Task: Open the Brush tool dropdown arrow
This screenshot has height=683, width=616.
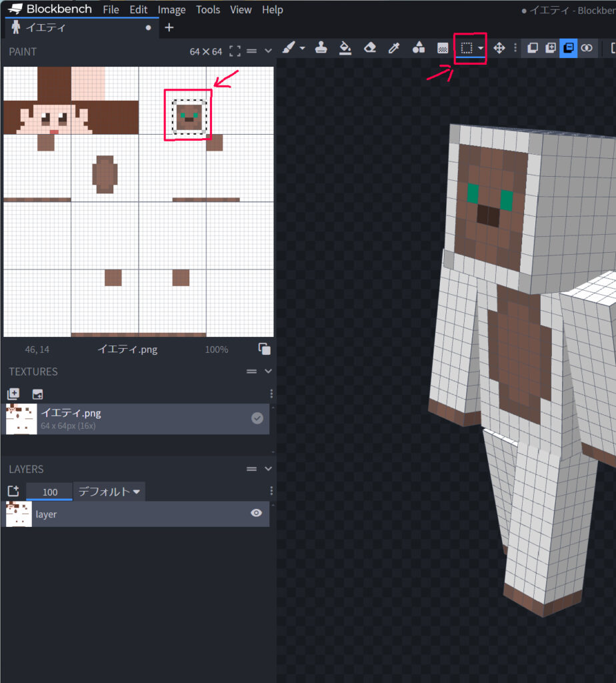Action: click(301, 48)
